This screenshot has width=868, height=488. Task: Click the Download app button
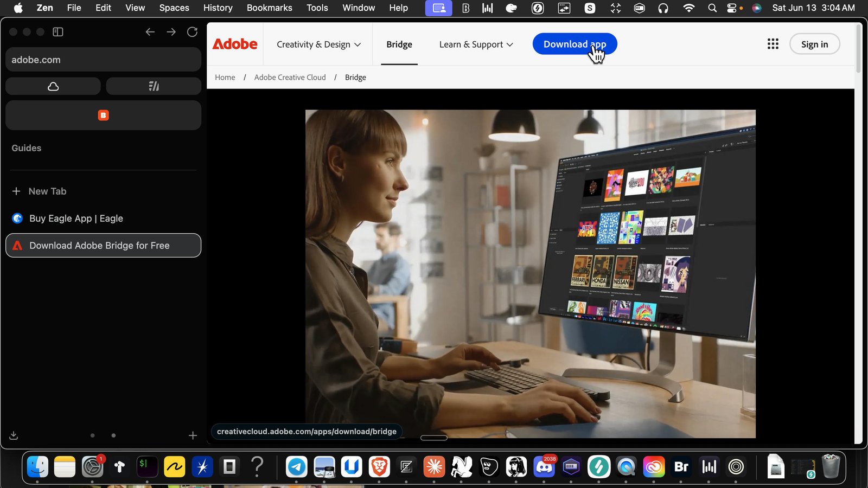coord(575,44)
